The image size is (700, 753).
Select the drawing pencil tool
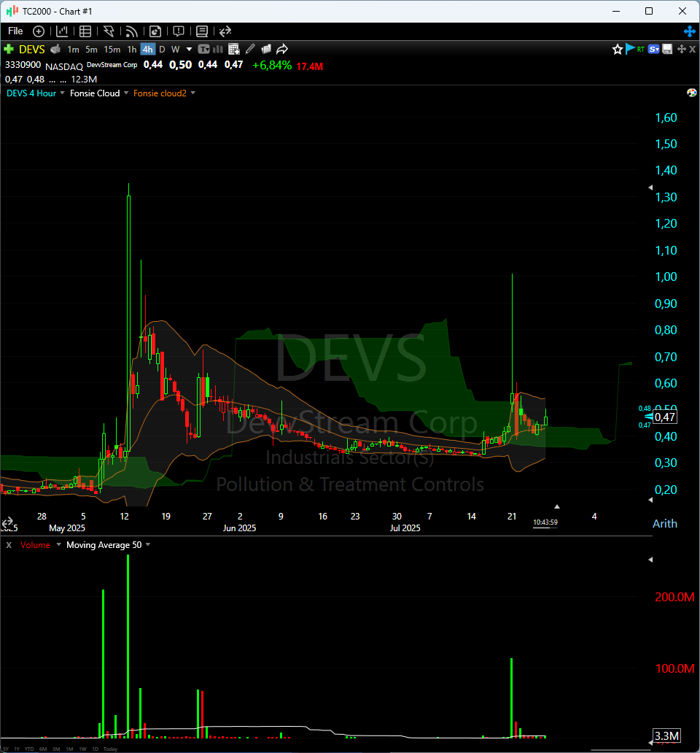[250, 49]
